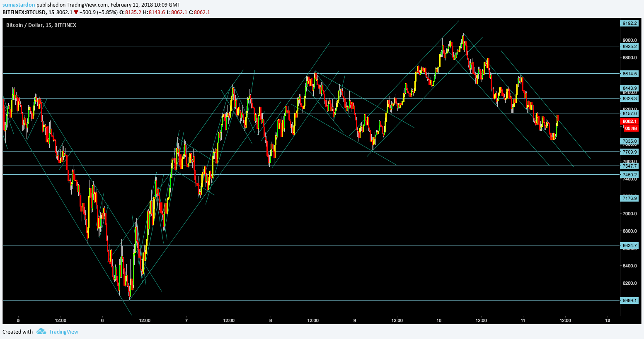Click the date label 9 on time axis
The width and height of the screenshot is (644, 339).
[x=355, y=320]
